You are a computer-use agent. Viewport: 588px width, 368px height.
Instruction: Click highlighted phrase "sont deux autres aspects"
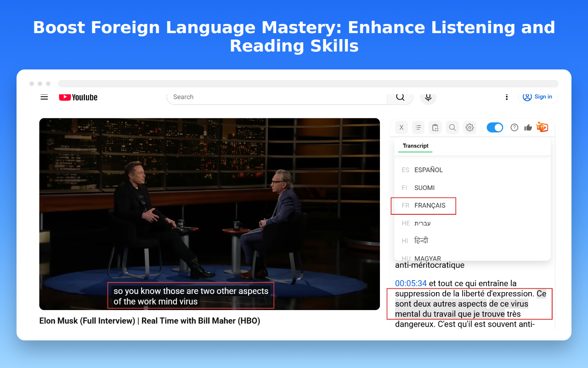click(x=441, y=304)
